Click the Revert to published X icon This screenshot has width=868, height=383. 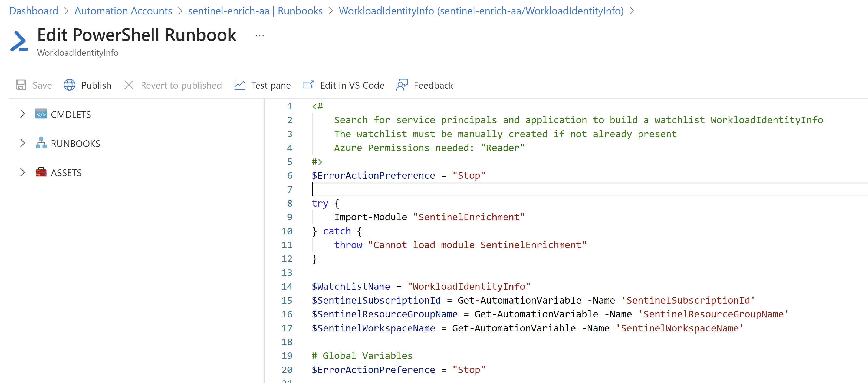tap(129, 85)
